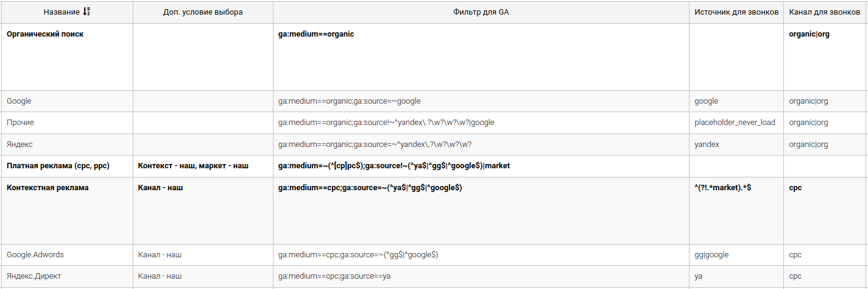Click the ^(?!.*market).*$ source cell
Viewport: 868px width, 289px height.
722,188
